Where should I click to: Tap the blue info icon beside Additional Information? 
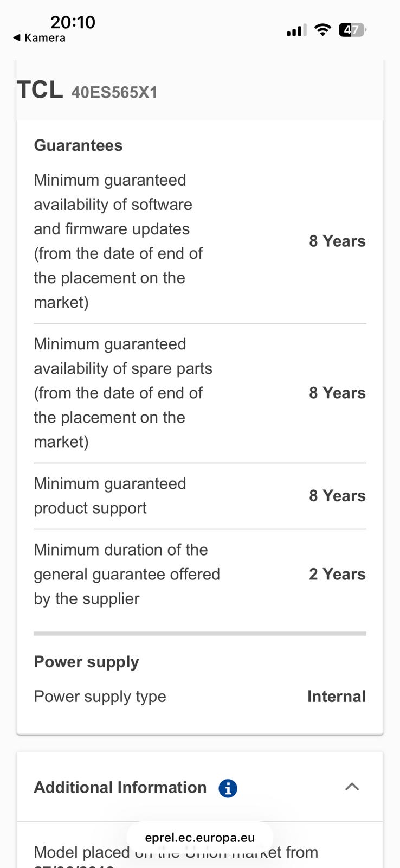point(228,788)
